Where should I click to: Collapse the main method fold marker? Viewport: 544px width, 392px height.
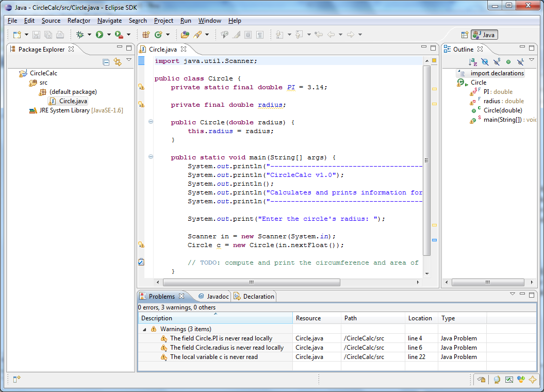point(151,157)
